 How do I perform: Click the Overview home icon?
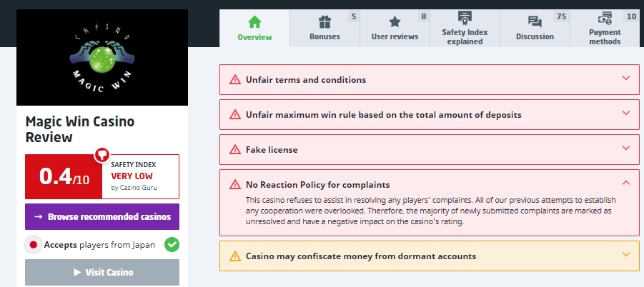click(254, 21)
